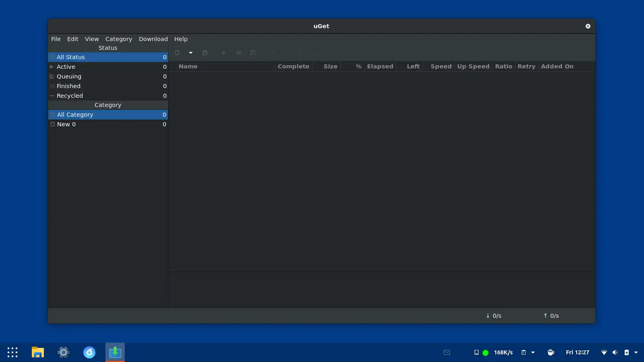Click the New Download toolbar icon
This screenshot has width=644, height=362.
[177, 53]
